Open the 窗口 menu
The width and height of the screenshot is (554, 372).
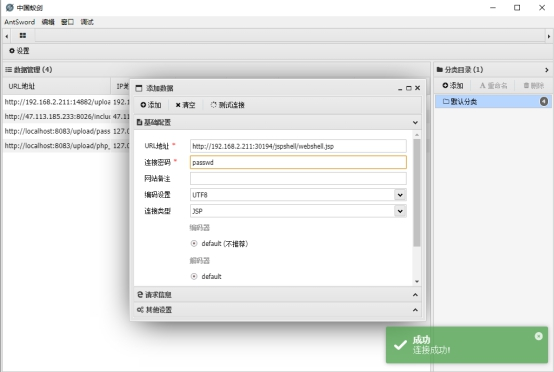67,22
